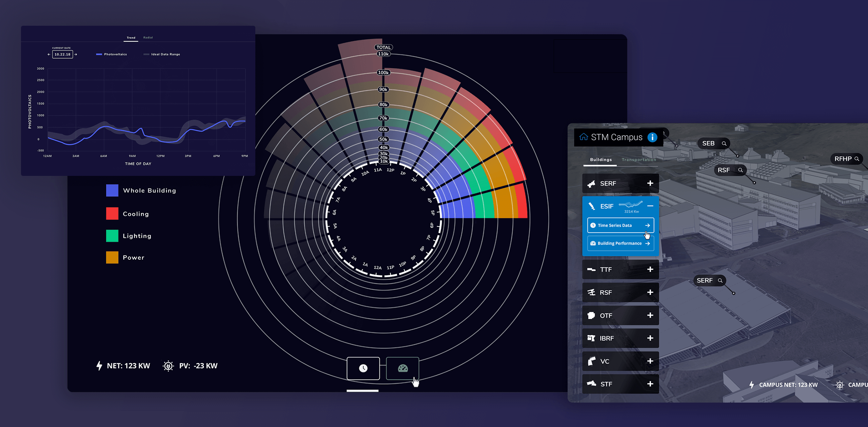Switch to the Radial tab
868x427 pixels.
[148, 38]
